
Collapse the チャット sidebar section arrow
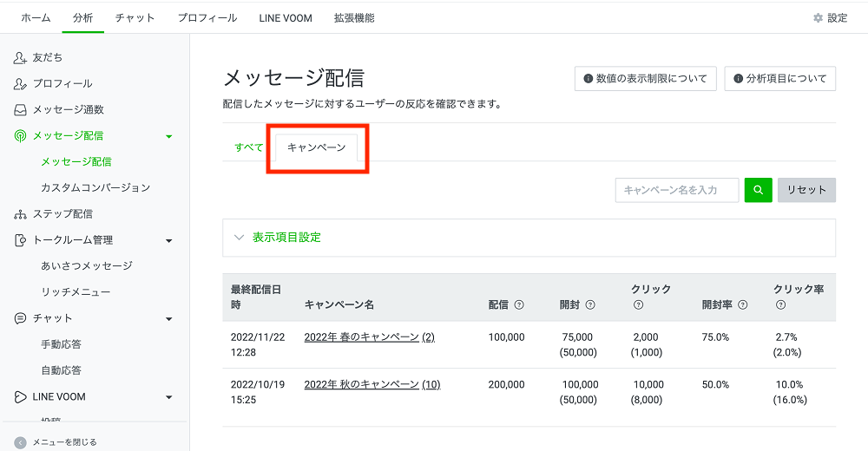coord(169,319)
